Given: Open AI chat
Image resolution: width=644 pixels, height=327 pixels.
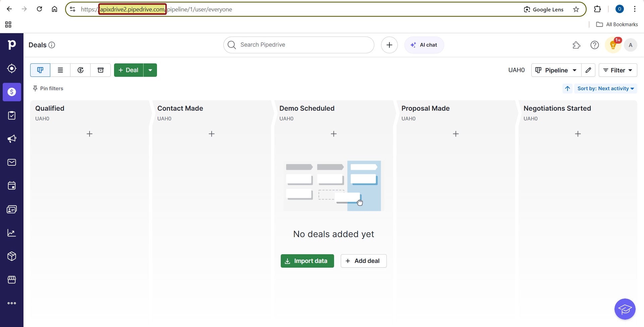Looking at the screenshot, I should [x=424, y=45].
